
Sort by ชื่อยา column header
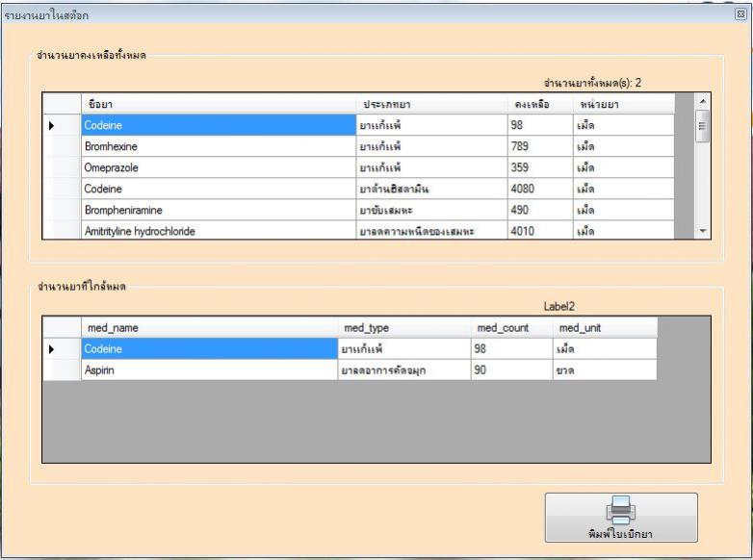[x=219, y=104]
